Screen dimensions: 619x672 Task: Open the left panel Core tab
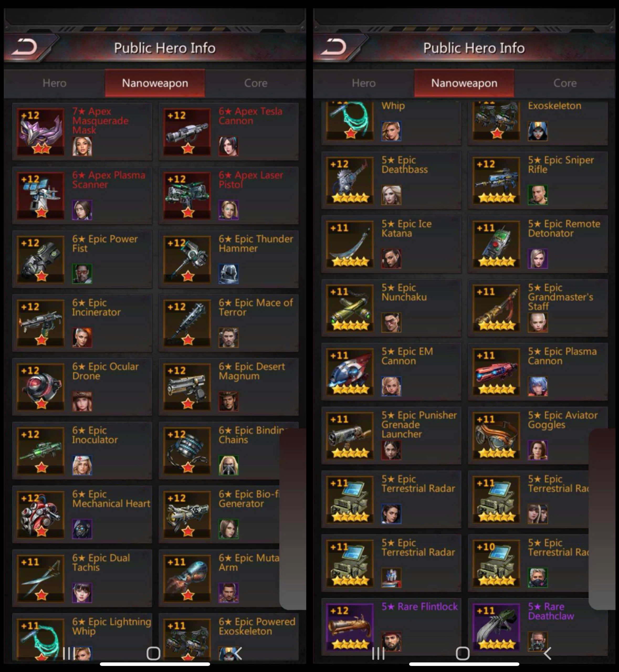(256, 83)
